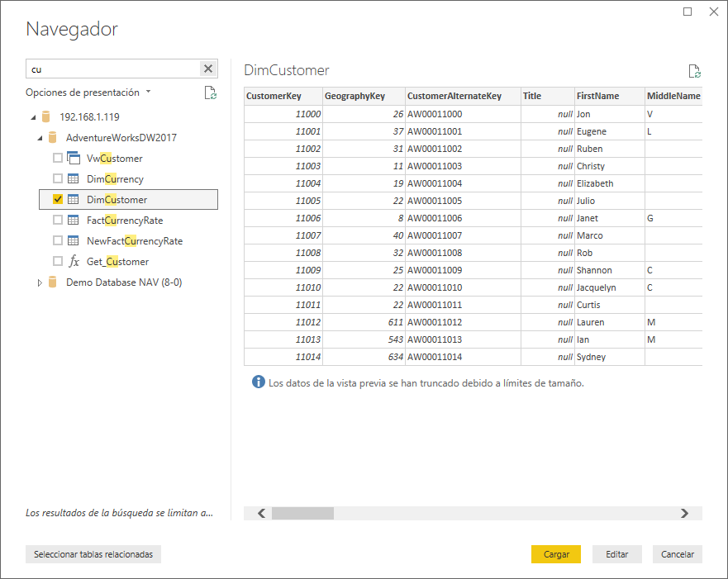Click Seleccionar tablas relacionadas button
The height and width of the screenshot is (579, 728).
pos(93,555)
